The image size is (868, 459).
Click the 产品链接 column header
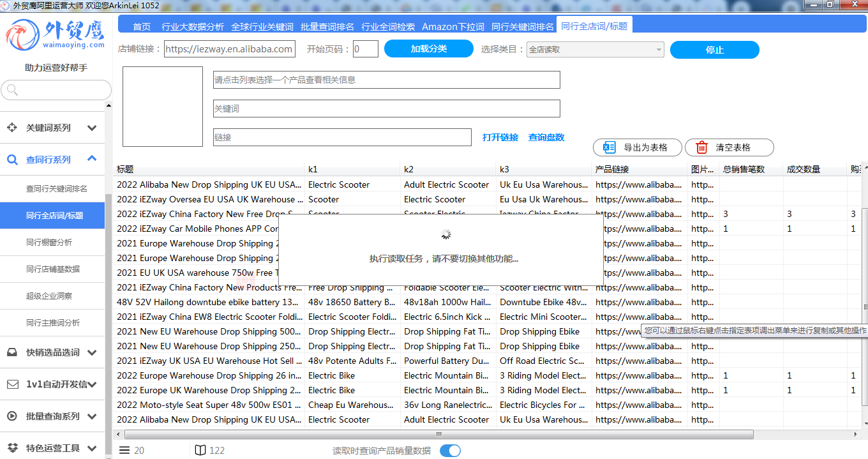[x=640, y=170]
